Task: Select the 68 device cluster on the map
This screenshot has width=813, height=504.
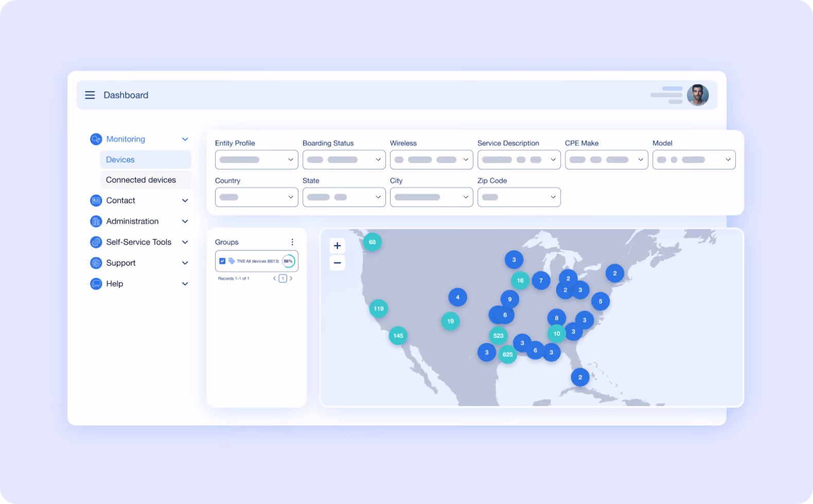Action: (x=373, y=242)
